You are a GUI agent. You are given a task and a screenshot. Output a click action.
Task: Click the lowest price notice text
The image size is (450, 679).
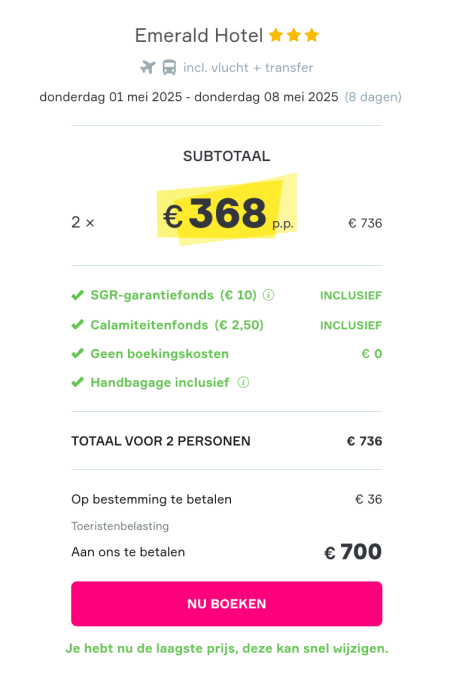click(227, 648)
